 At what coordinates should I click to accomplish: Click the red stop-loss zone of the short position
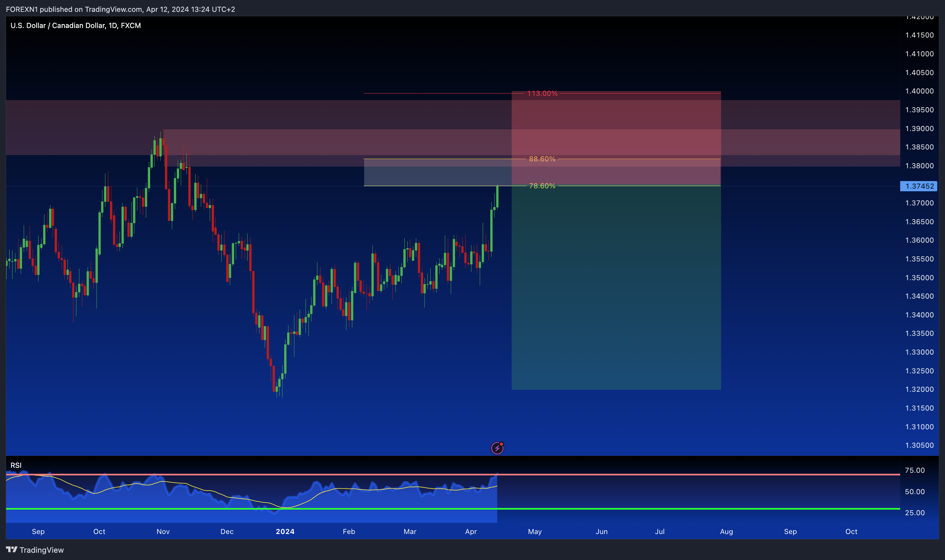tap(616, 138)
